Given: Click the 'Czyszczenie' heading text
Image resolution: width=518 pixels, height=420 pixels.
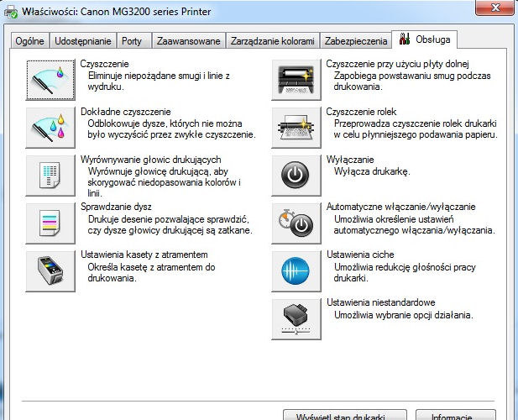Looking at the screenshot, I should (x=104, y=64).
